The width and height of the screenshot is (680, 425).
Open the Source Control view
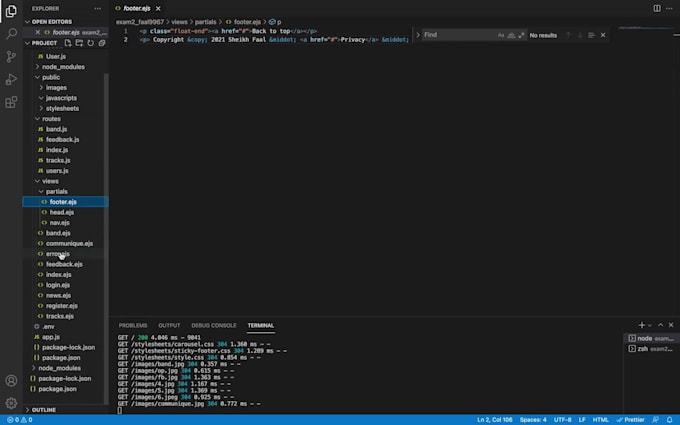point(11,56)
